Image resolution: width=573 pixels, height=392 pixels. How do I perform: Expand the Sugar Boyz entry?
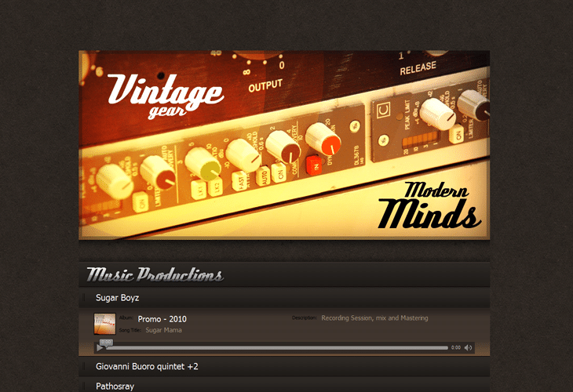pyautogui.click(x=284, y=298)
